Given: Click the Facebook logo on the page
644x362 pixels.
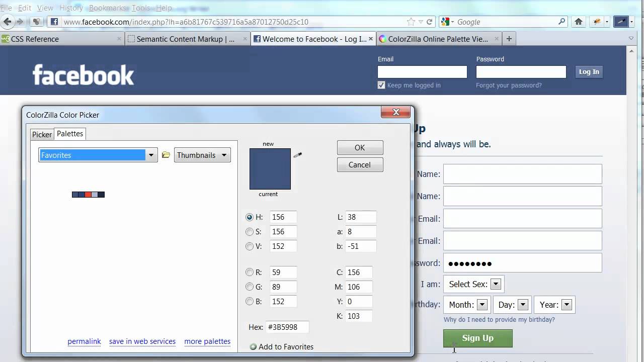Looking at the screenshot, I should click(x=84, y=75).
